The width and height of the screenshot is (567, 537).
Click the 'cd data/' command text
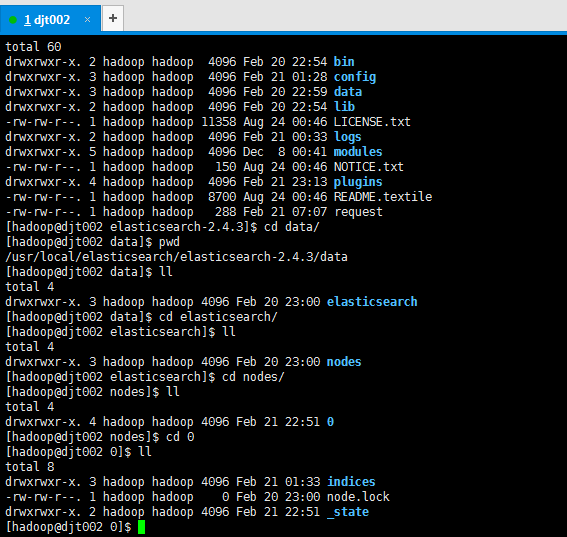(x=292, y=227)
